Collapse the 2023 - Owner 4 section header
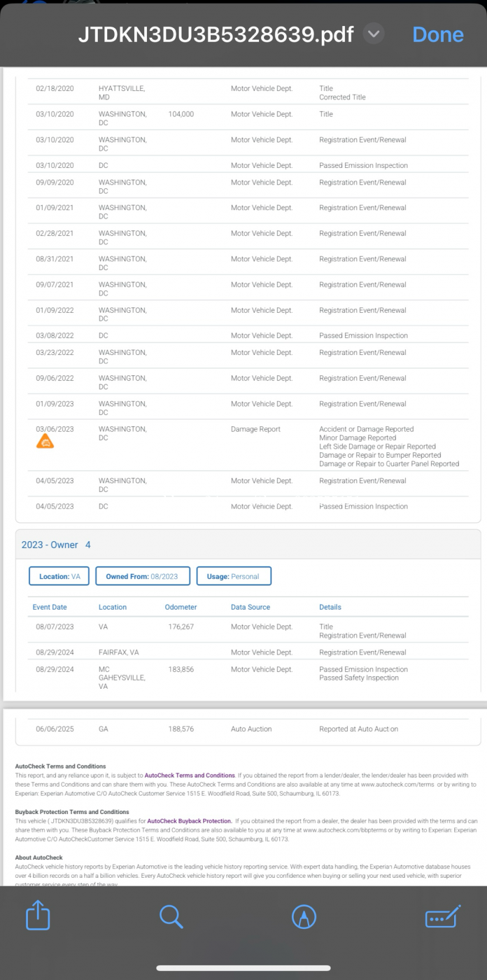Viewport: 487px width, 980px height. point(56,545)
